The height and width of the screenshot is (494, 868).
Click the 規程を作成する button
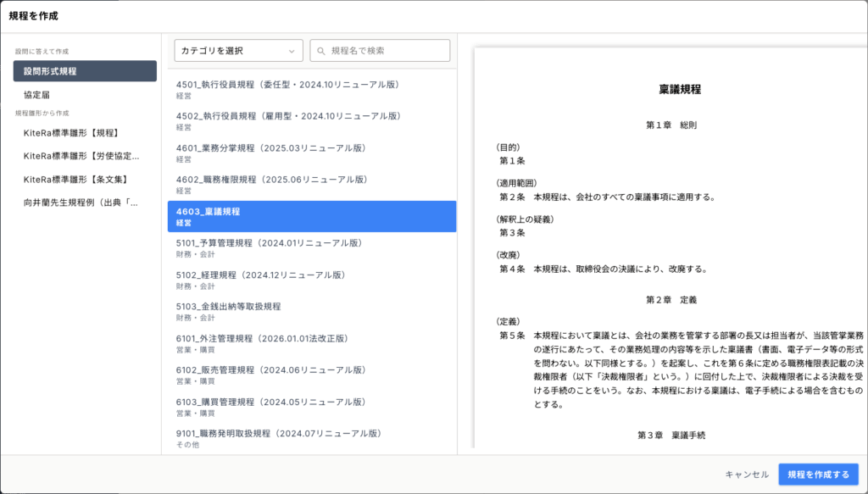[818, 475]
